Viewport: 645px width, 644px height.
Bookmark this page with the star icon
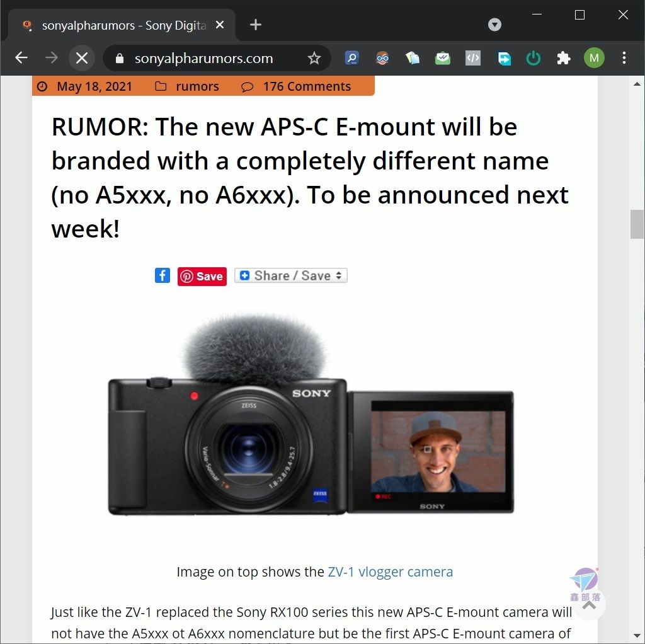(314, 58)
